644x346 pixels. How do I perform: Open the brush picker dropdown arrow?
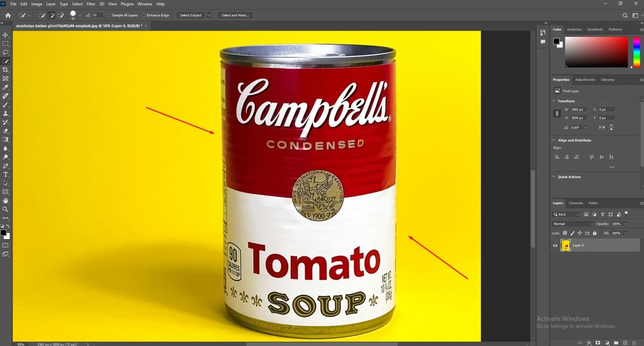coord(80,15)
